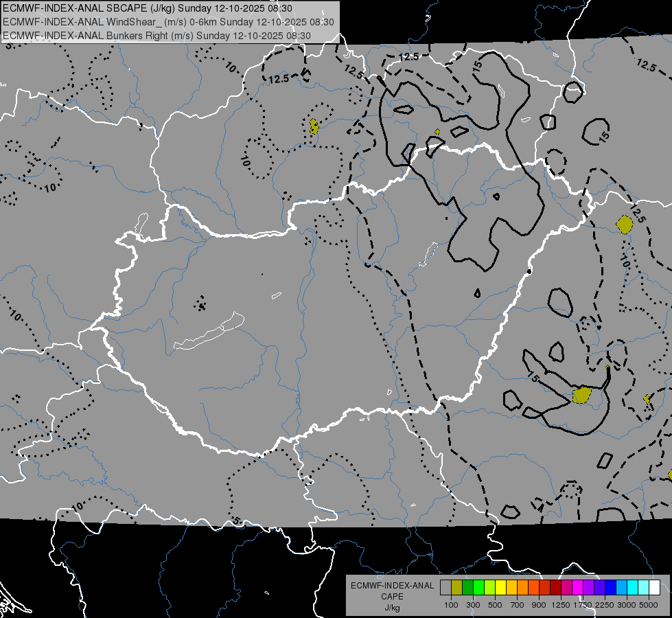The width and height of the screenshot is (672, 618).
Task: Click the legend's ECMWF-INDEX-ANAL label
Action: pos(392,586)
